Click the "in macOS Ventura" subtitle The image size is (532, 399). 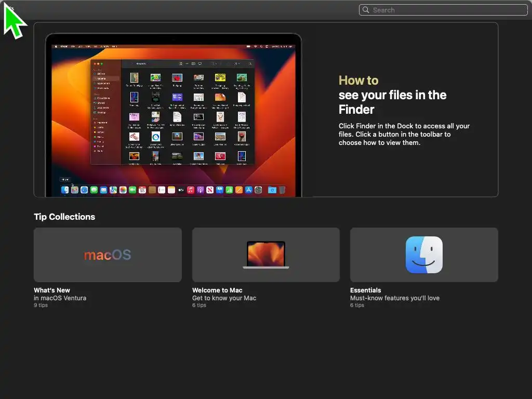click(60, 298)
